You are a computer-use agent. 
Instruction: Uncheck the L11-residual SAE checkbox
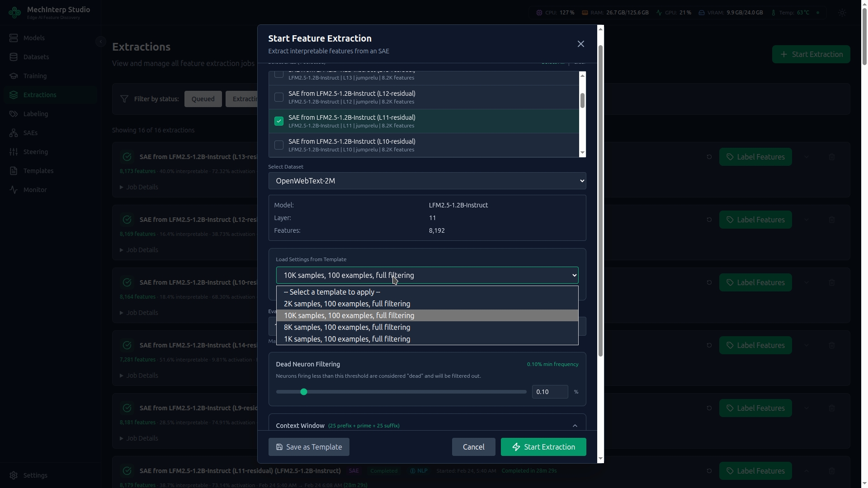(279, 121)
